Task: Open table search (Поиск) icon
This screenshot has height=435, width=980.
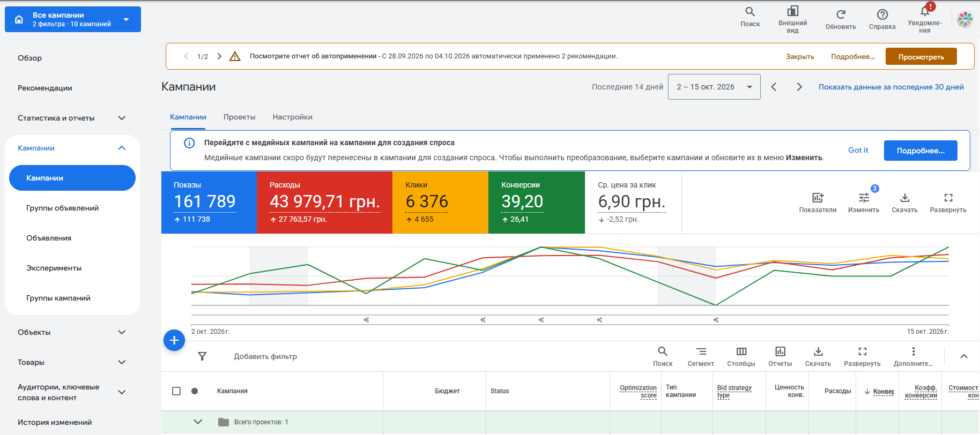Action: (663, 351)
